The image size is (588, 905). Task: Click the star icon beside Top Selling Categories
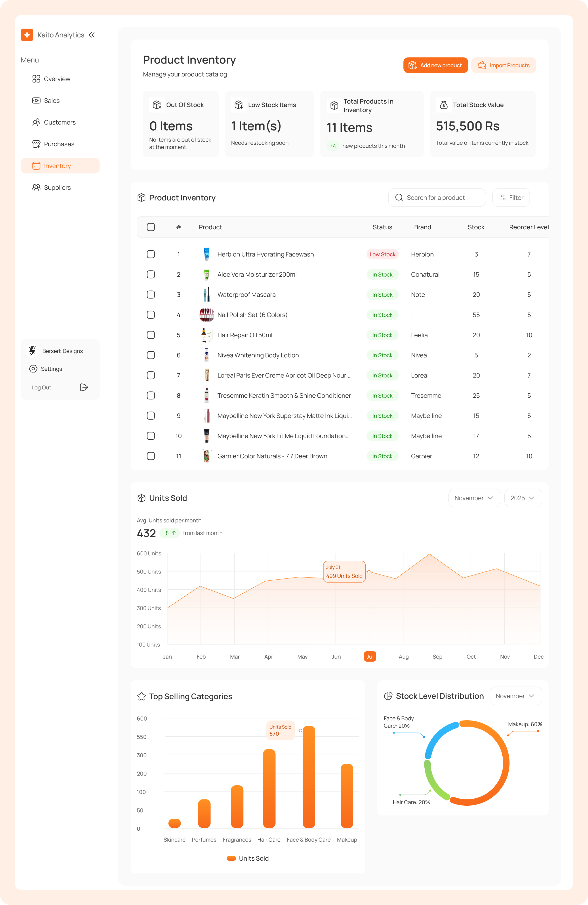point(141,696)
